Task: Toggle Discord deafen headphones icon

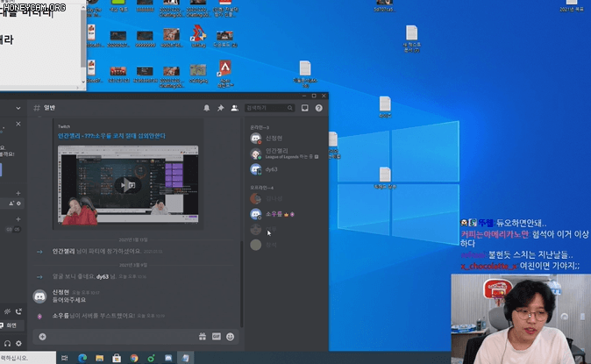Action: (x=7, y=343)
